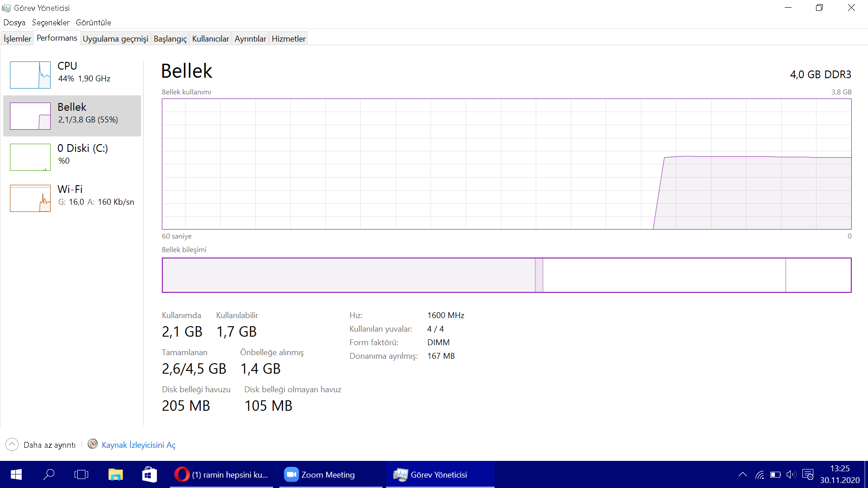
Task: Open the Windows Start menu icon
Action: (16, 474)
